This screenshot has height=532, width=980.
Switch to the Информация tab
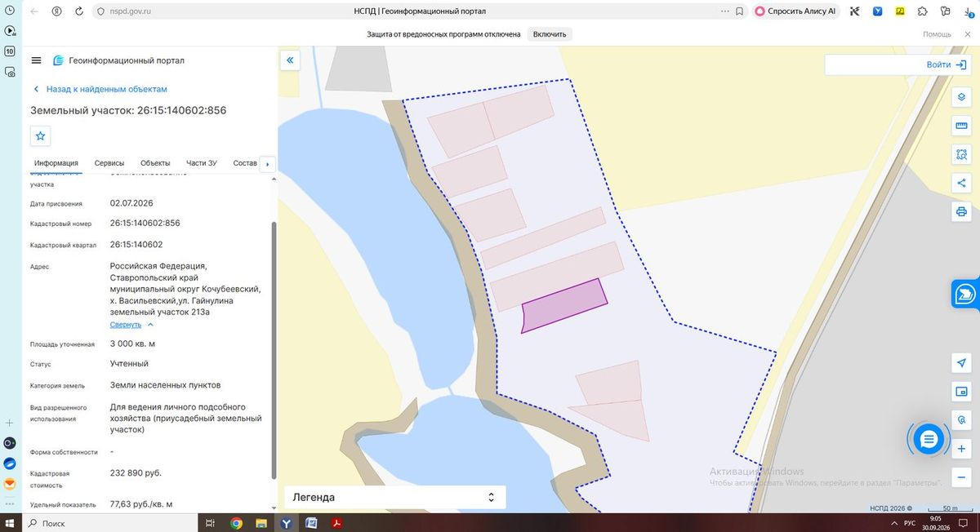pyautogui.click(x=56, y=163)
